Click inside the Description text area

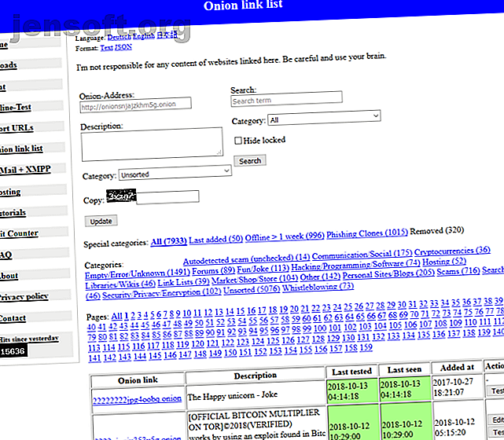[152, 145]
